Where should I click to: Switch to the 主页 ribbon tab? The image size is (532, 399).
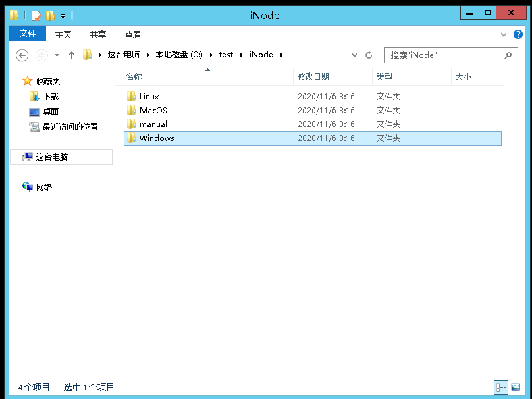(x=63, y=34)
